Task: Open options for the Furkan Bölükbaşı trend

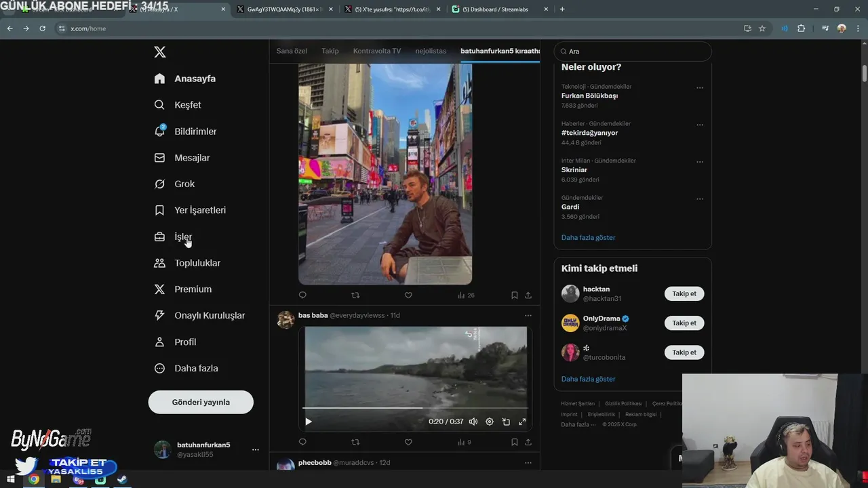Action: coord(700,88)
